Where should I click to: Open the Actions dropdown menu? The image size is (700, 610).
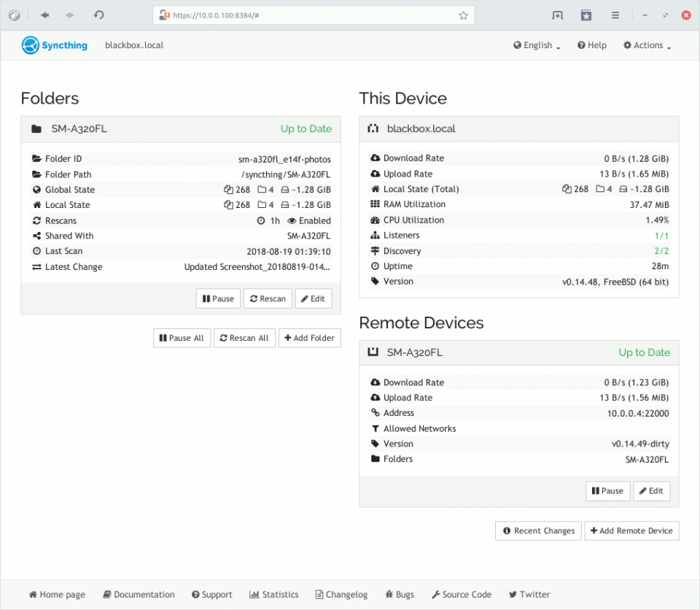tap(647, 45)
